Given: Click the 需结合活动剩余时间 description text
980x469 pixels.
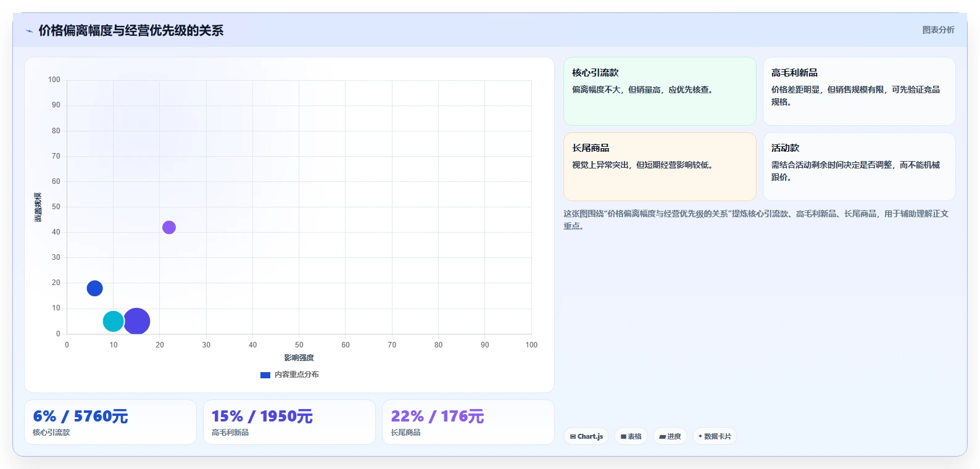Looking at the screenshot, I should point(855,171).
